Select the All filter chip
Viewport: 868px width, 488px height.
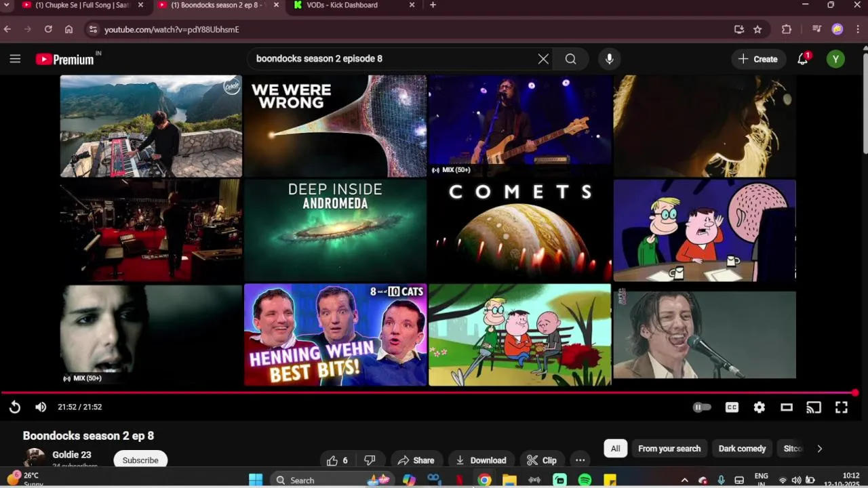click(615, 449)
